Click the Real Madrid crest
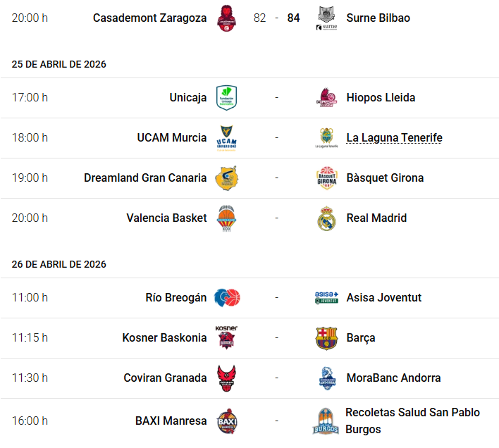Screen dimensions: 499x448 tap(327, 218)
